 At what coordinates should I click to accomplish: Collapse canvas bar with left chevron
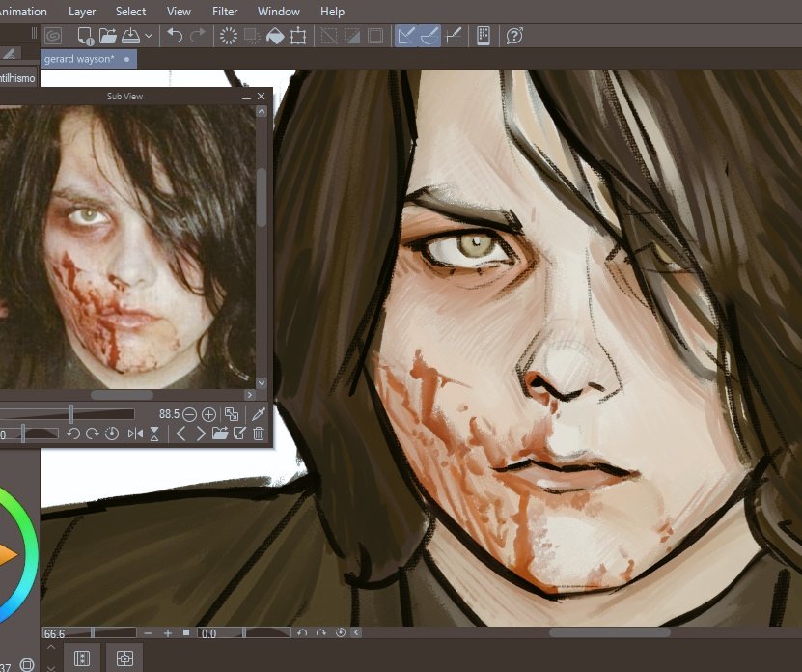click(356, 633)
